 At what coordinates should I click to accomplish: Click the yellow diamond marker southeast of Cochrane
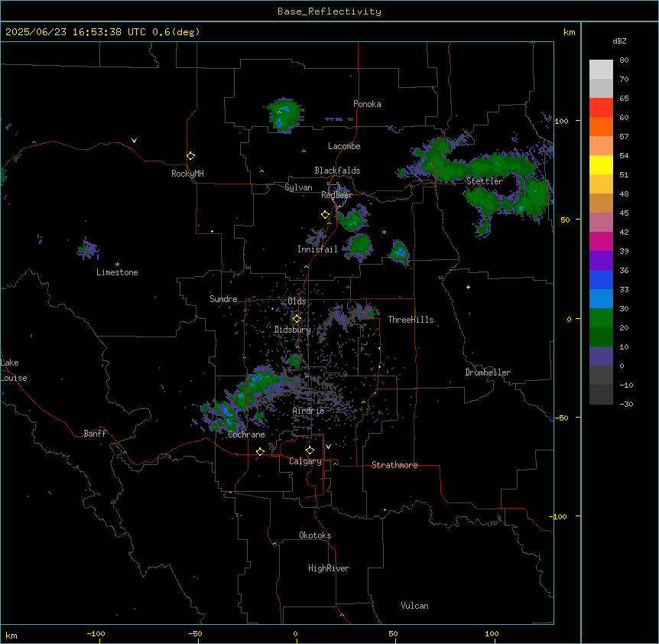click(260, 451)
